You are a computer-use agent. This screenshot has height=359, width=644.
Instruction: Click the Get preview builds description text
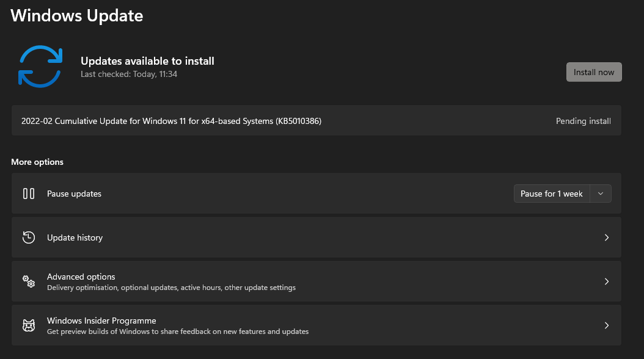[x=178, y=332]
